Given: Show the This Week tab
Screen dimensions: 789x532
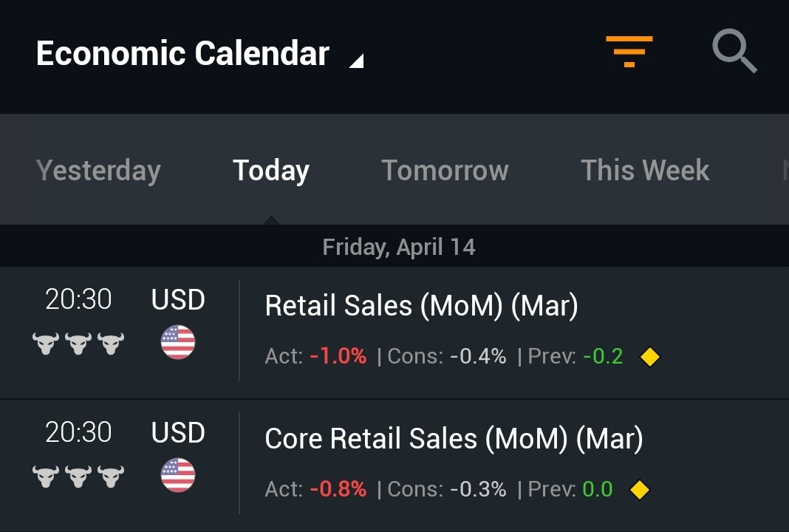Looking at the screenshot, I should 645,171.
